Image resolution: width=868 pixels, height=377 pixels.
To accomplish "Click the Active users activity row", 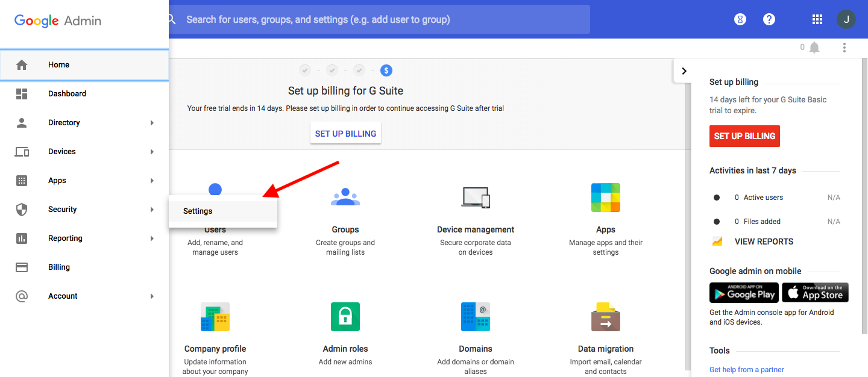I will [x=776, y=198].
